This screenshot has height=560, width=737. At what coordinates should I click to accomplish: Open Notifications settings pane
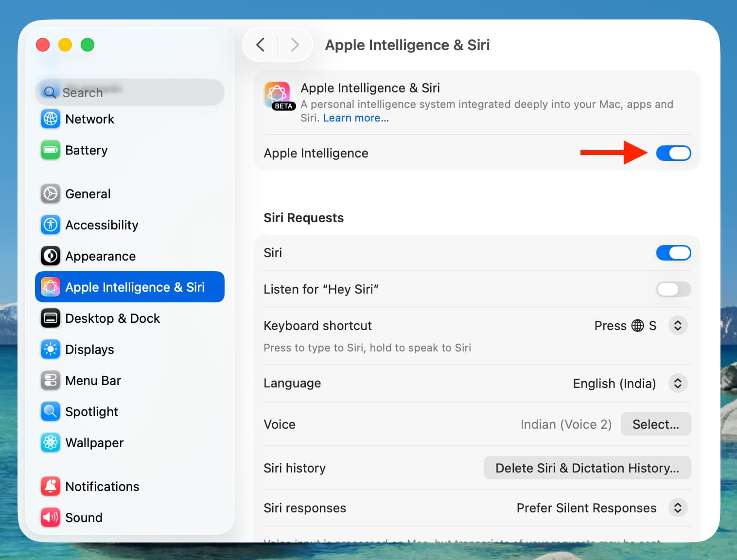(130, 487)
